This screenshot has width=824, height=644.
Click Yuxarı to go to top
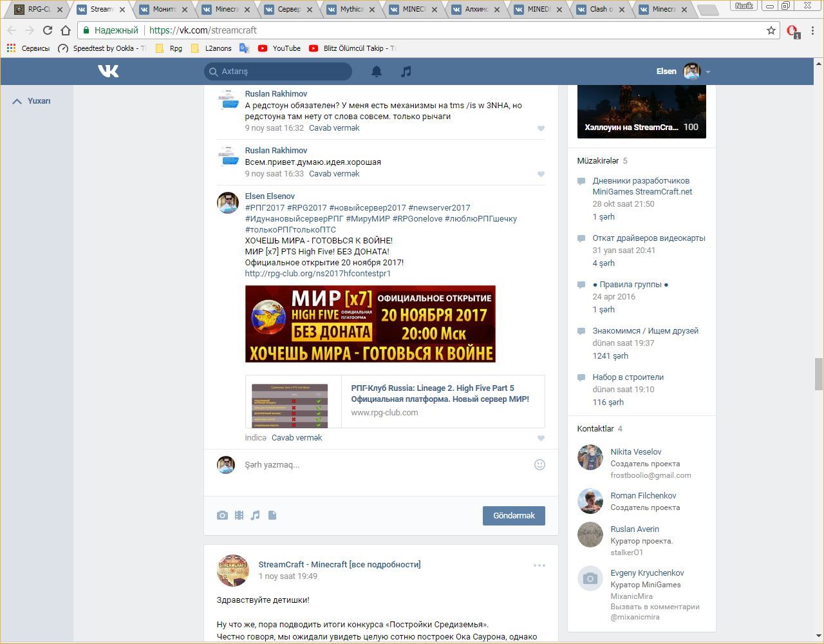coord(32,101)
